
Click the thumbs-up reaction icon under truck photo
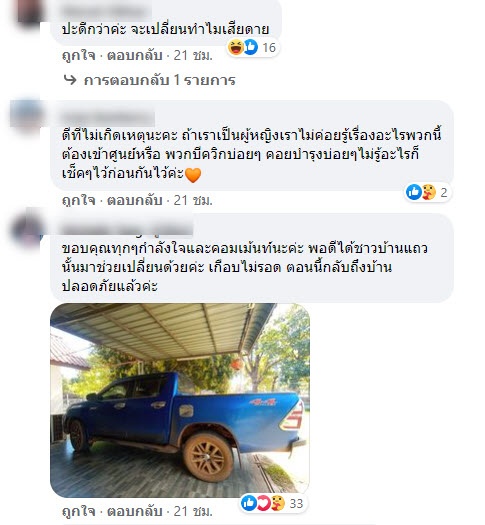[x=249, y=503]
